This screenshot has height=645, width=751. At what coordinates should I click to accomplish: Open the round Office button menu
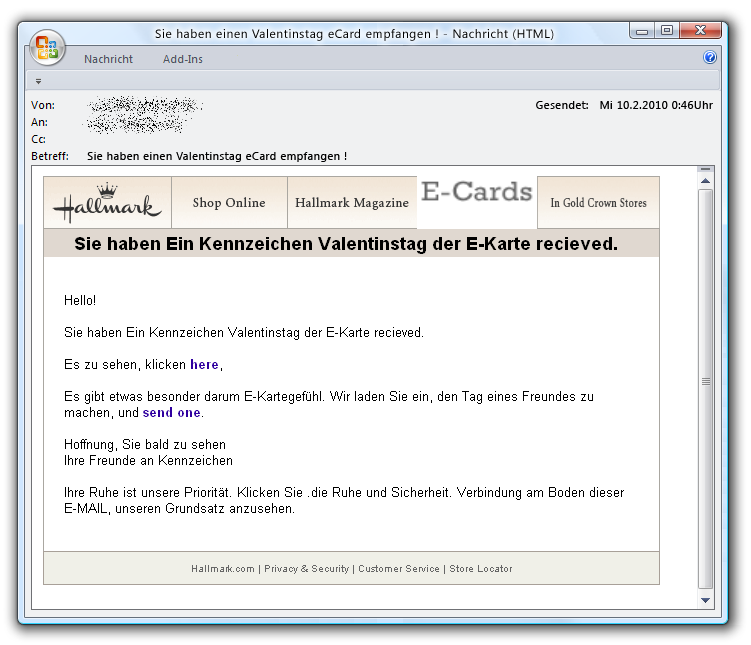click(x=47, y=47)
